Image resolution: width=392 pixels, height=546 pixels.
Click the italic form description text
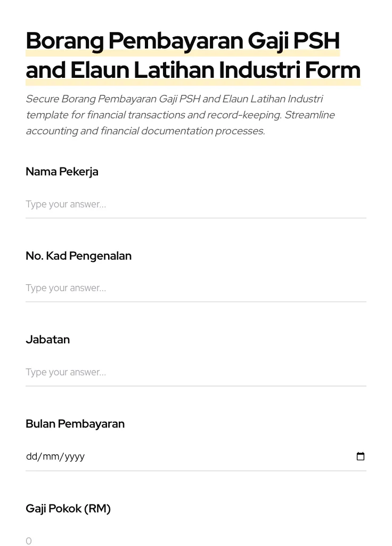pos(180,115)
